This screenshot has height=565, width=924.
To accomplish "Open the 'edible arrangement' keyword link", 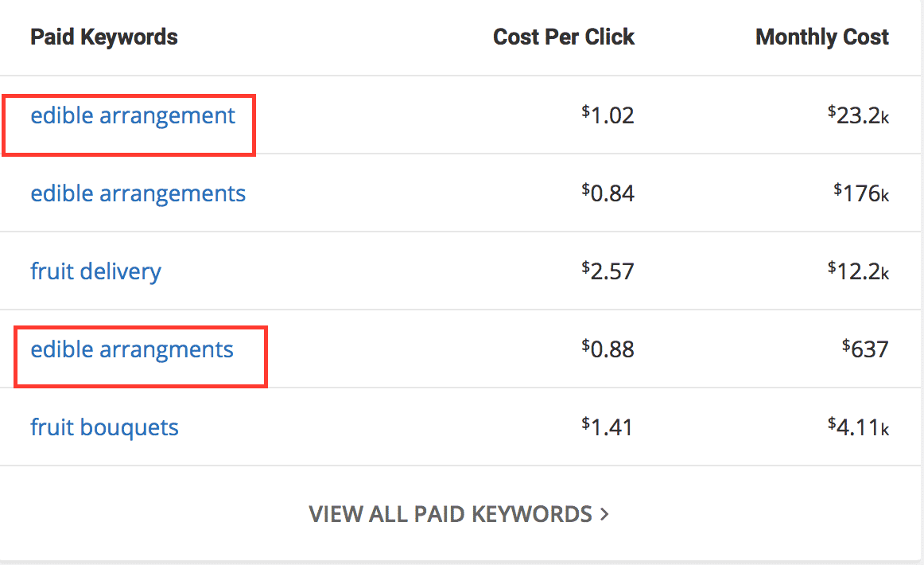I will pyautogui.click(x=133, y=116).
